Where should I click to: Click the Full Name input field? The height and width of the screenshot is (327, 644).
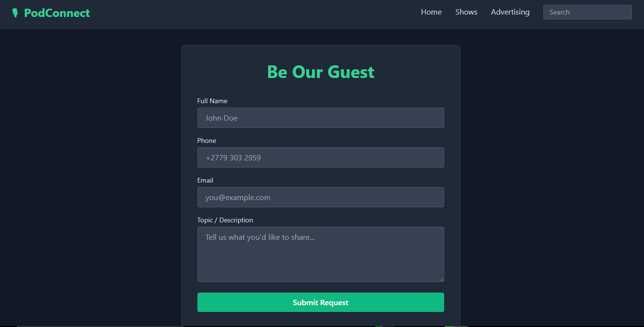(320, 118)
